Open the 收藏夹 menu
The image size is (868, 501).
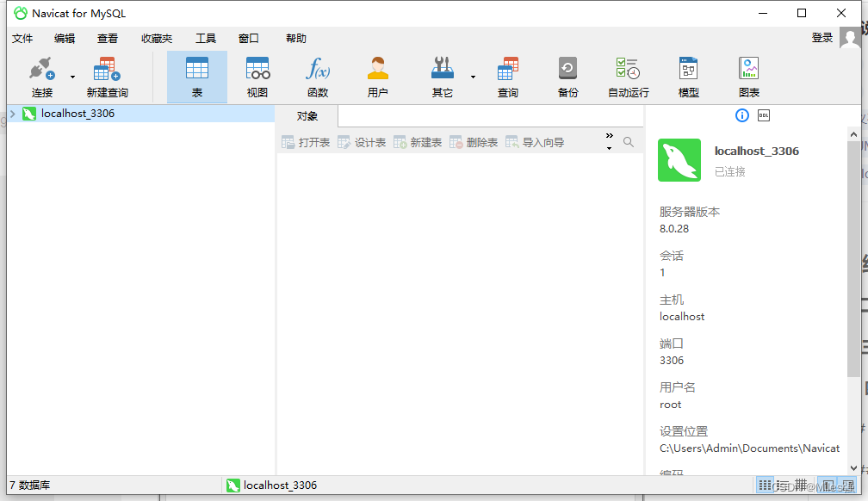155,38
